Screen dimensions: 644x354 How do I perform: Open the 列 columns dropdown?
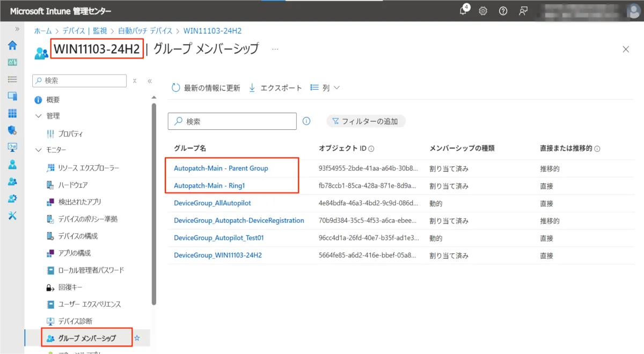[x=325, y=88]
